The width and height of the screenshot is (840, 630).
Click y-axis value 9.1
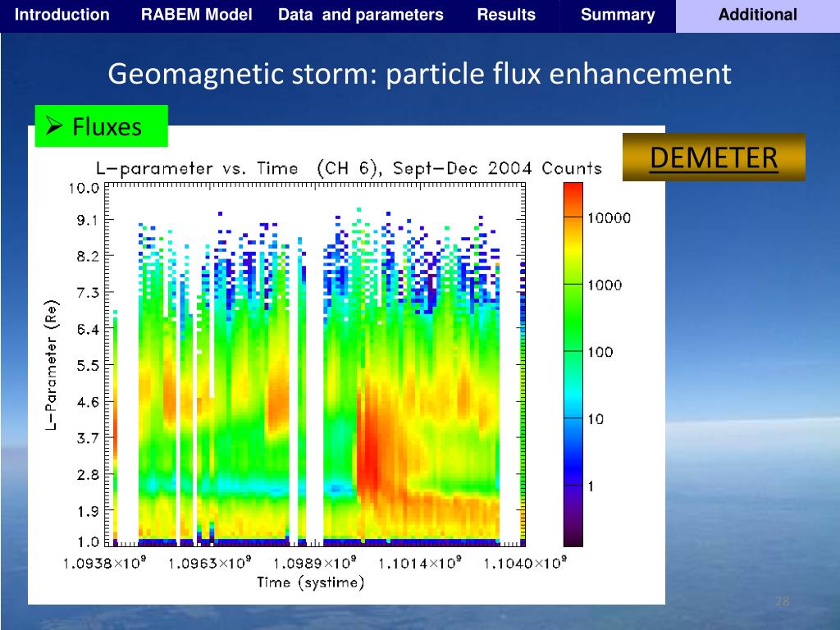[88, 220]
